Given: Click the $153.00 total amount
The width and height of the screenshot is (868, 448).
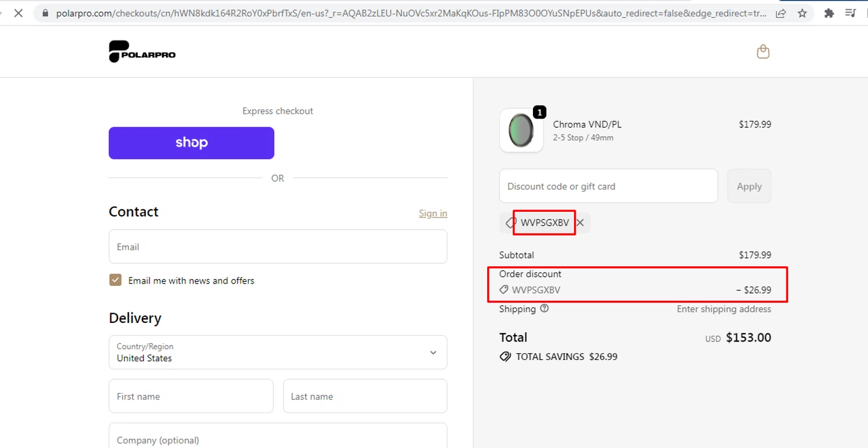Looking at the screenshot, I should [749, 337].
